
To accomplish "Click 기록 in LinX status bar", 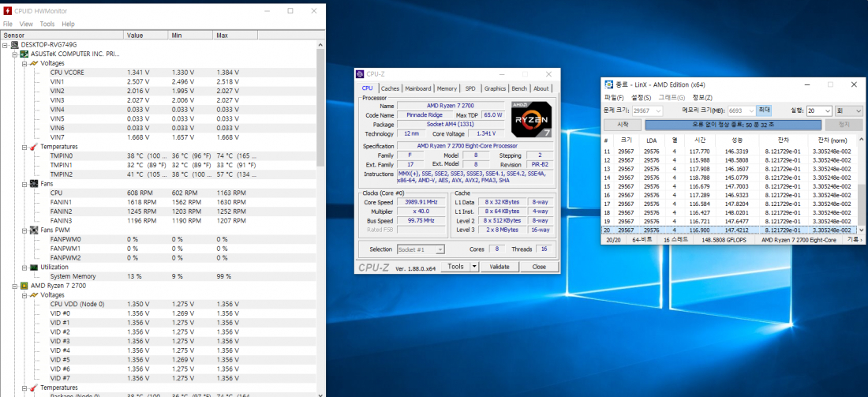I will (853, 240).
